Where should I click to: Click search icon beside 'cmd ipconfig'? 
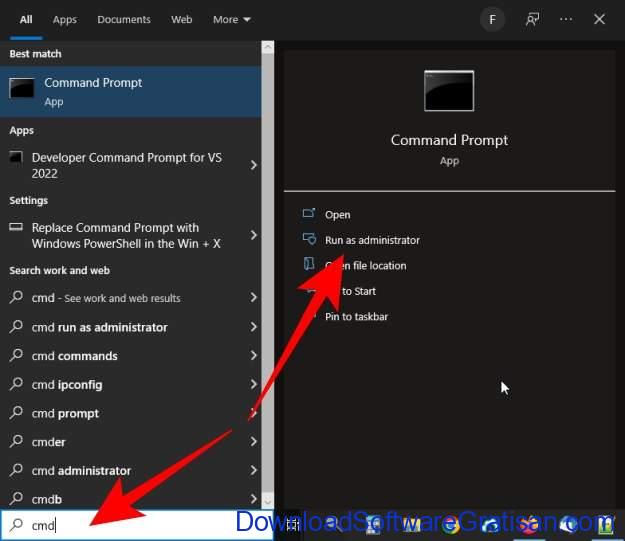click(16, 384)
